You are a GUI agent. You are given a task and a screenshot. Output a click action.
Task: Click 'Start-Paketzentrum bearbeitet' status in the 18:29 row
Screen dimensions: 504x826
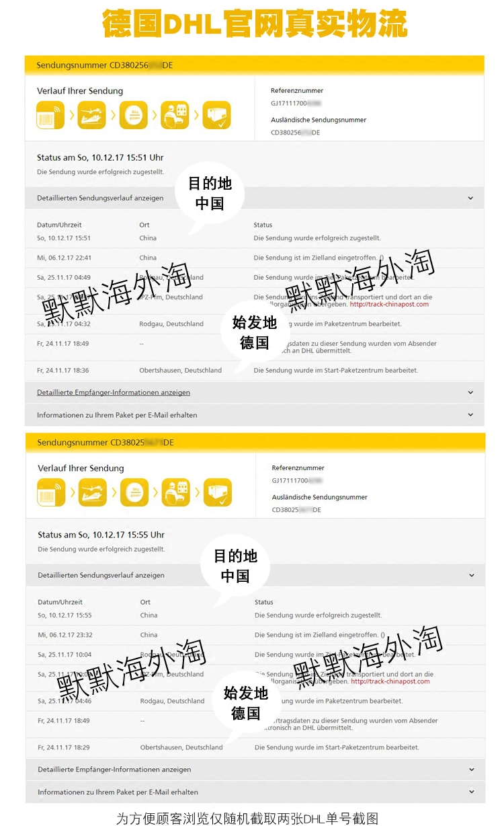(337, 747)
